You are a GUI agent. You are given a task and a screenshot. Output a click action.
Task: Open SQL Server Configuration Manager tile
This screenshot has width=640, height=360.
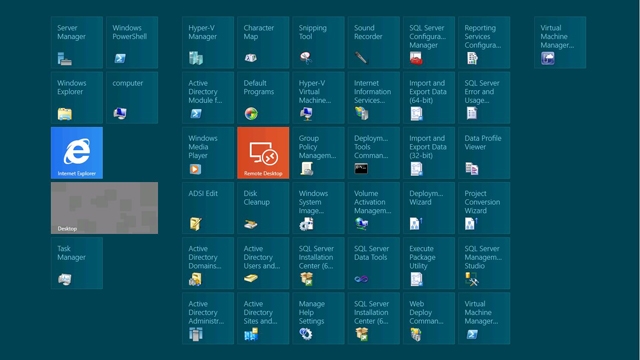click(429, 42)
